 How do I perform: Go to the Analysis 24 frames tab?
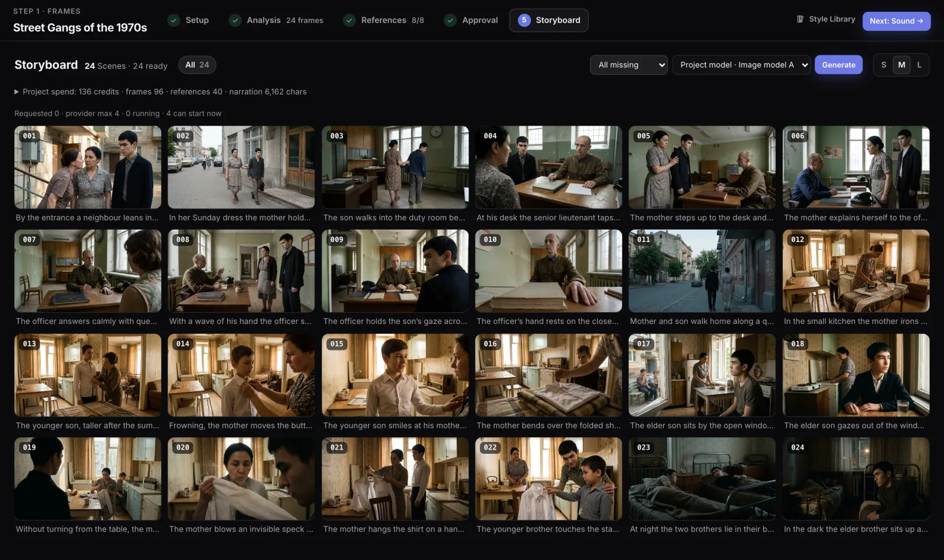point(276,20)
